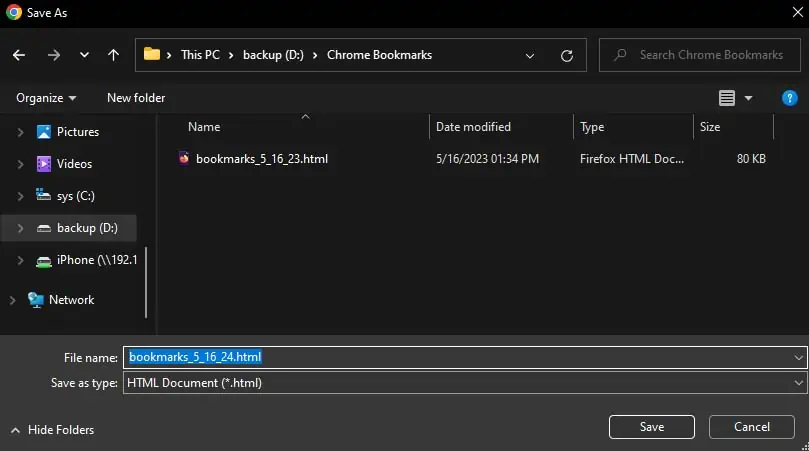Select bookmarks_5_16_23.html file
Image resolution: width=809 pixels, height=451 pixels.
tap(262, 159)
